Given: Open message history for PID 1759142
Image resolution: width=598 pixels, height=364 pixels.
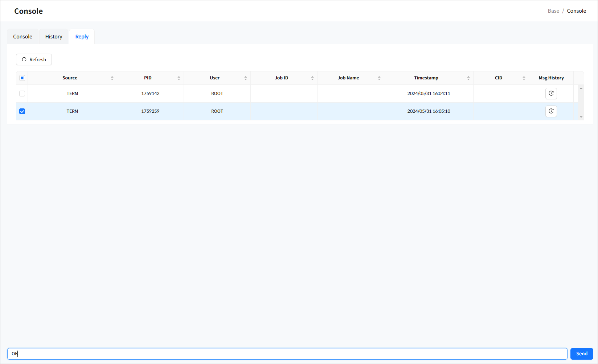Looking at the screenshot, I should point(551,94).
